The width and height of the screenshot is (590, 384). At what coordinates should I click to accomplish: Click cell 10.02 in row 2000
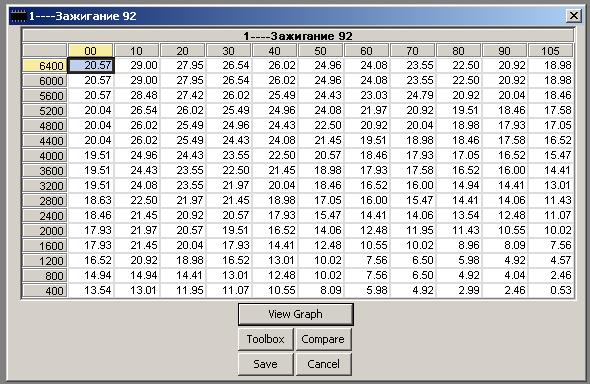(x=550, y=230)
